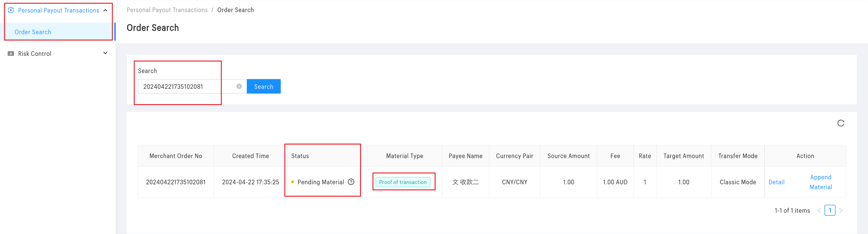
Task: Click Append Material link
Action: click(821, 182)
